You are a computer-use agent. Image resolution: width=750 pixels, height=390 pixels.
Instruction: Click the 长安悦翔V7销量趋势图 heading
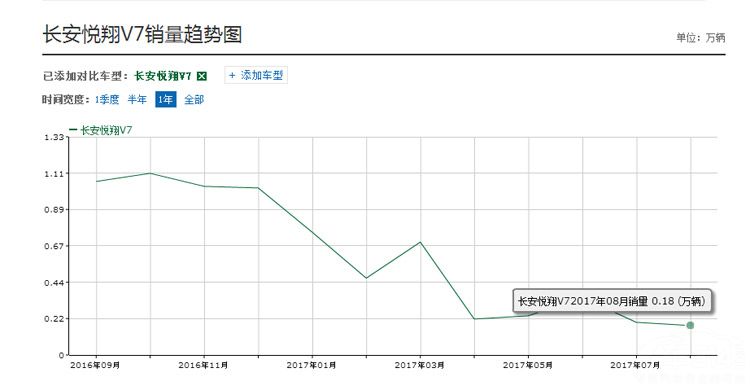click(143, 34)
